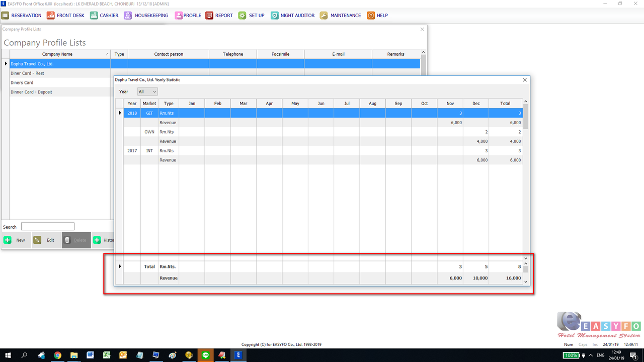
Task: Click the 4,000 revenue cell under Dec
Action: (x=476, y=141)
